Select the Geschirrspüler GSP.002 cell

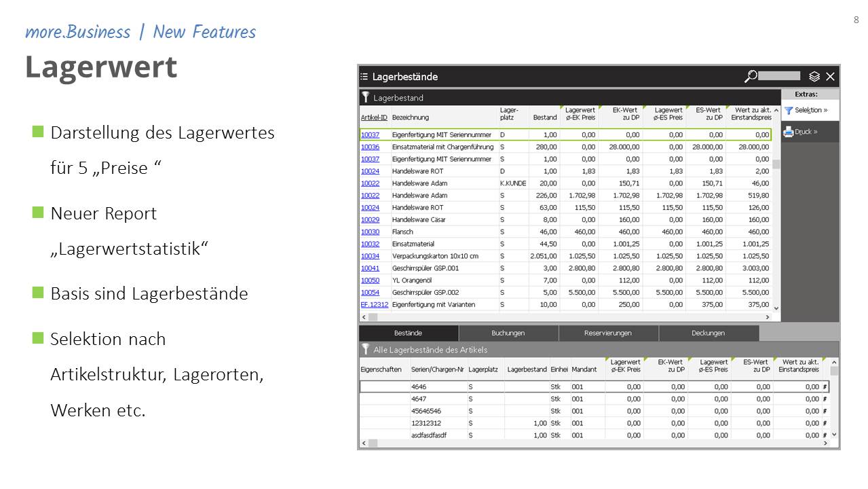click(x=426, y=292)
